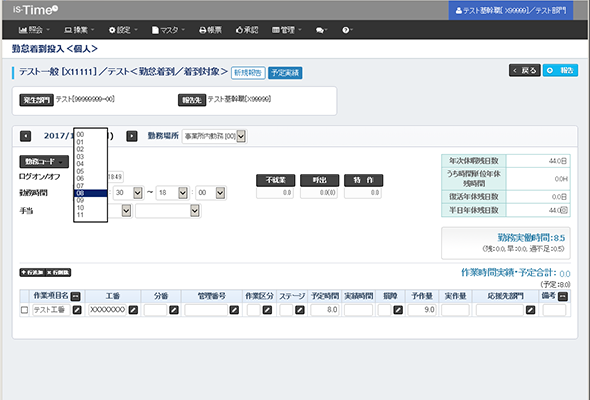
Task: Open the 承認 approval page
Action: click(247, 30)
